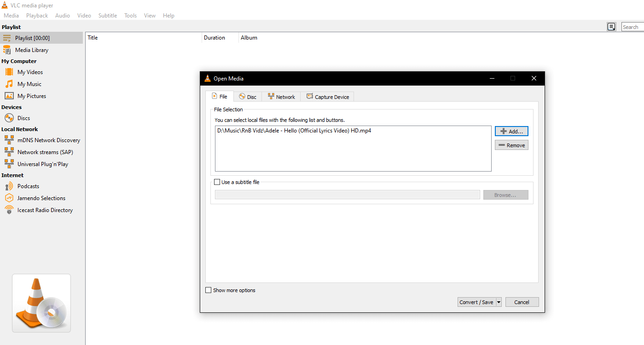Click the VLC cone icon in Open Media dialog title
Screen dimensions: 644x345
pos(208,78)
